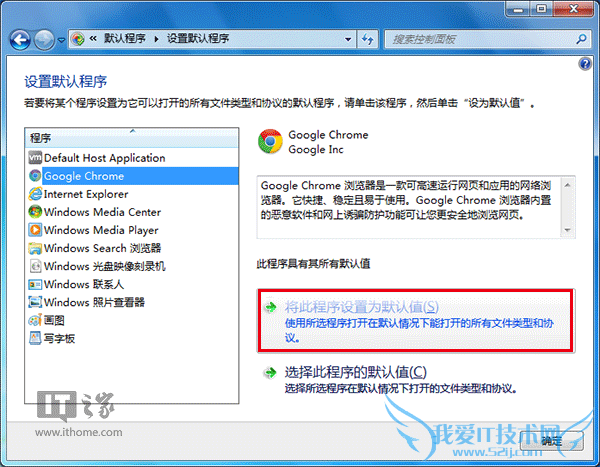This screenshot has height=467, width=600.
Task: Sort list by the 程序 column header
Action: click(132, 138)
